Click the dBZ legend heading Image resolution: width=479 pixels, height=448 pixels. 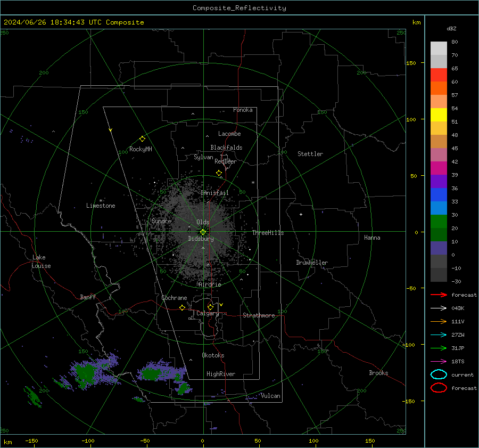[451, 29]
